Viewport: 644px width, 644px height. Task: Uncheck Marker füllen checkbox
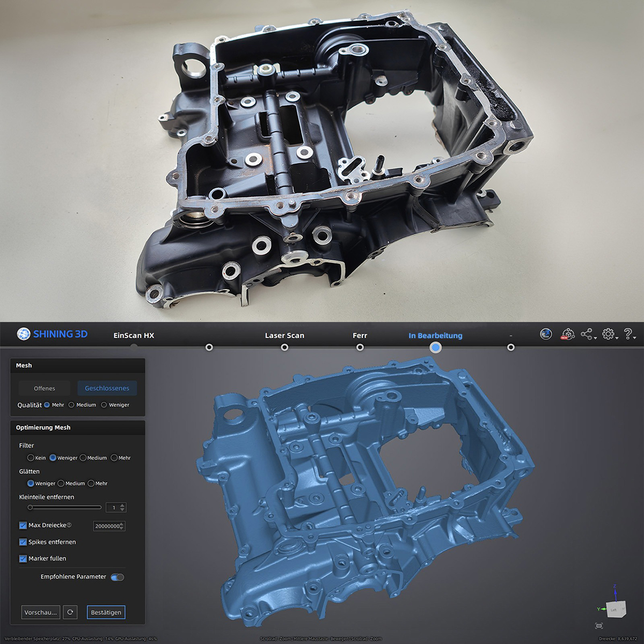pos(23,559)
